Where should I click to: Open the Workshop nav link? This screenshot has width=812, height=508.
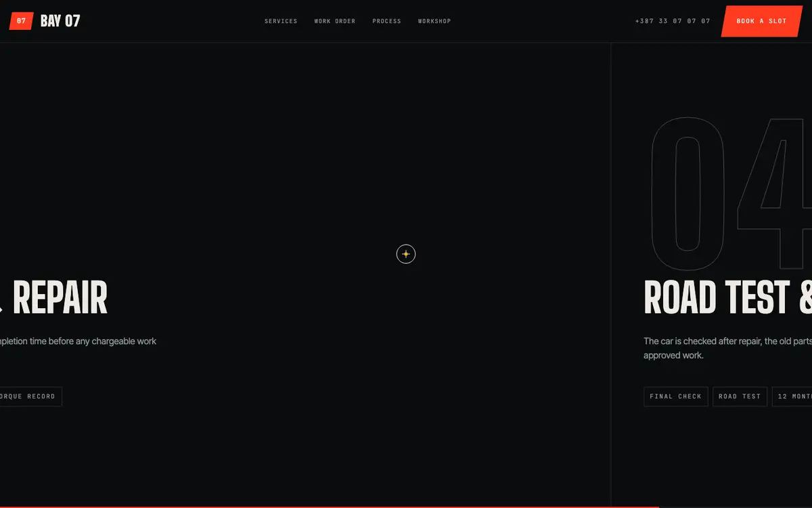434,21
